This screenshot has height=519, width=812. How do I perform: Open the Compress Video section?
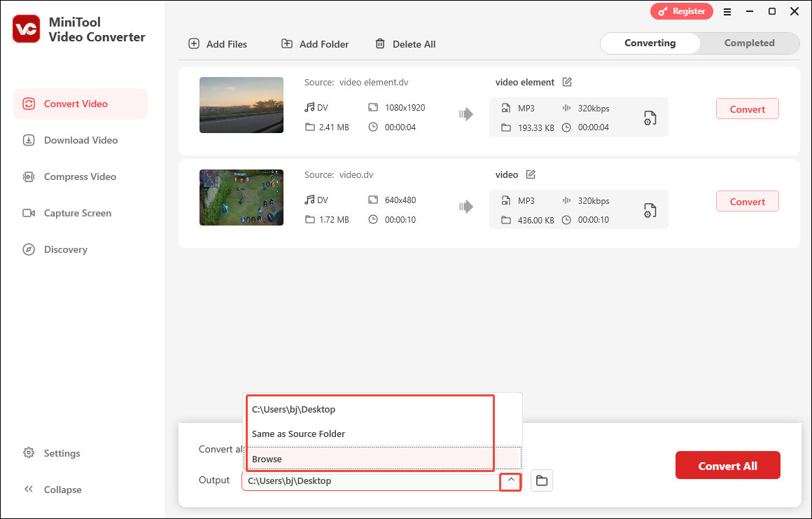pyautogui.click(x=80, y=177)
